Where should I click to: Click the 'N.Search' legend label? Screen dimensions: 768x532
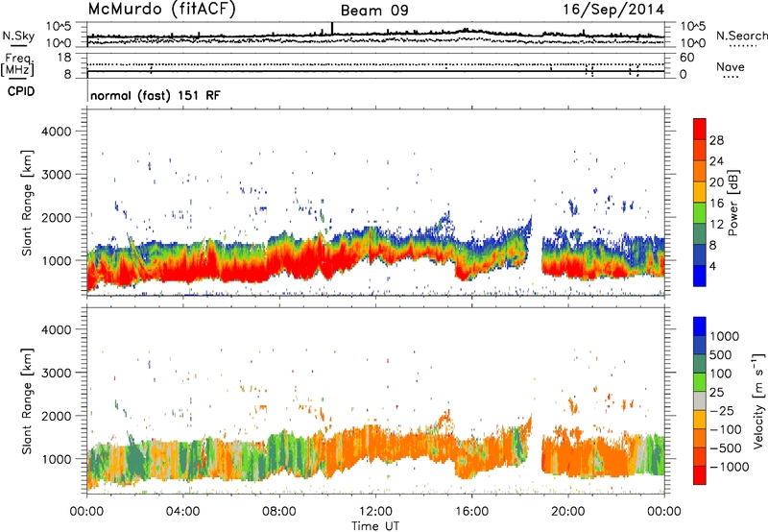(x=741, y=36)
